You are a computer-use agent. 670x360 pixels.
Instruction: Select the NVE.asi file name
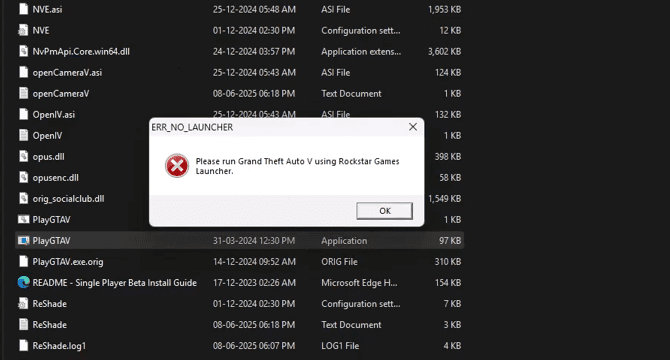coord(47,9)
